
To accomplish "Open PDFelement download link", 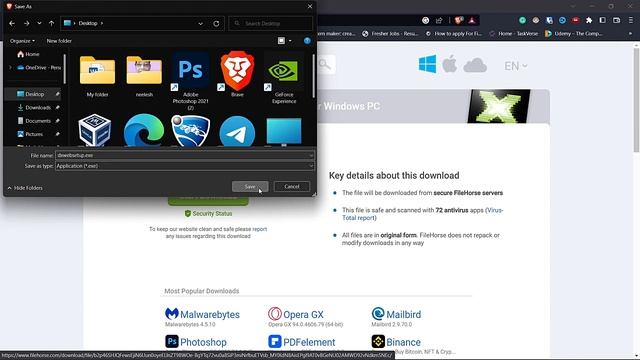I will (302, 342).
